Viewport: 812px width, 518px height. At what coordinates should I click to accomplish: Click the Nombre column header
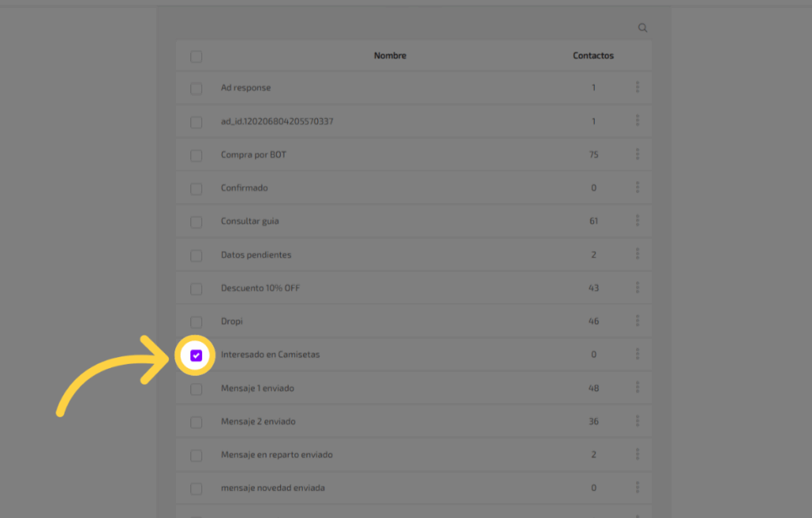(390, 56)
